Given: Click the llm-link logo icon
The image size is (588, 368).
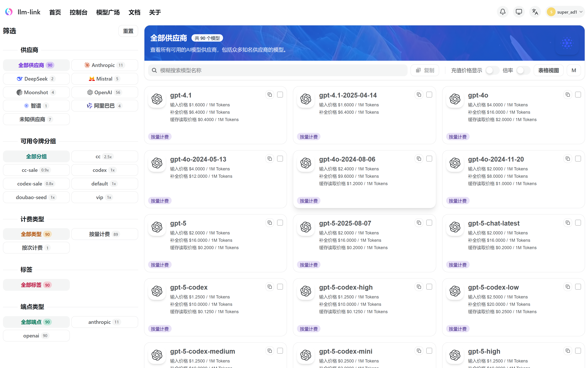Looking at the screenshot, I should (9, 12).
